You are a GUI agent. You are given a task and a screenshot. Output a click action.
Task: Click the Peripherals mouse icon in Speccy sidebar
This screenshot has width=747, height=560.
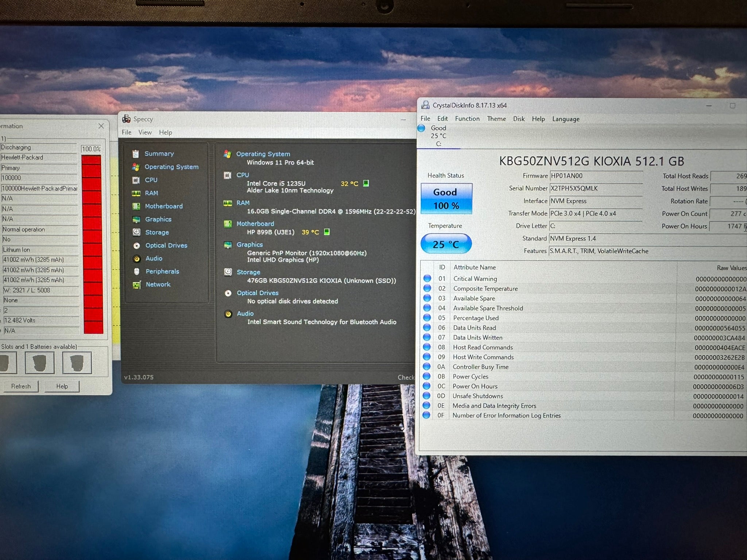pos(137,272)
